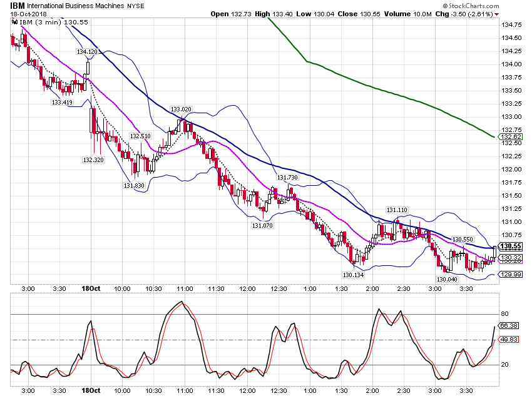This screenshot has width=532, height=396.
Task: Click the red down arrow next to Chg
Action: point(497,14)
